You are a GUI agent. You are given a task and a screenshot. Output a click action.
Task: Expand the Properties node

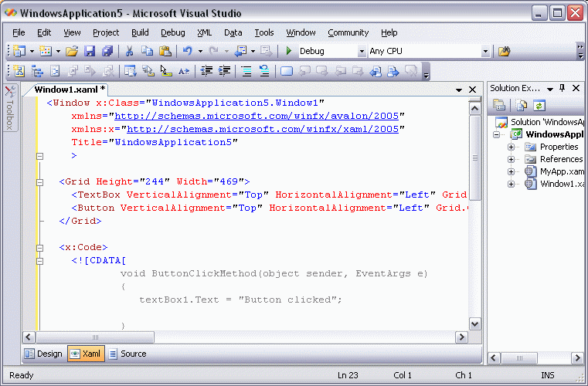pos(512,147)
